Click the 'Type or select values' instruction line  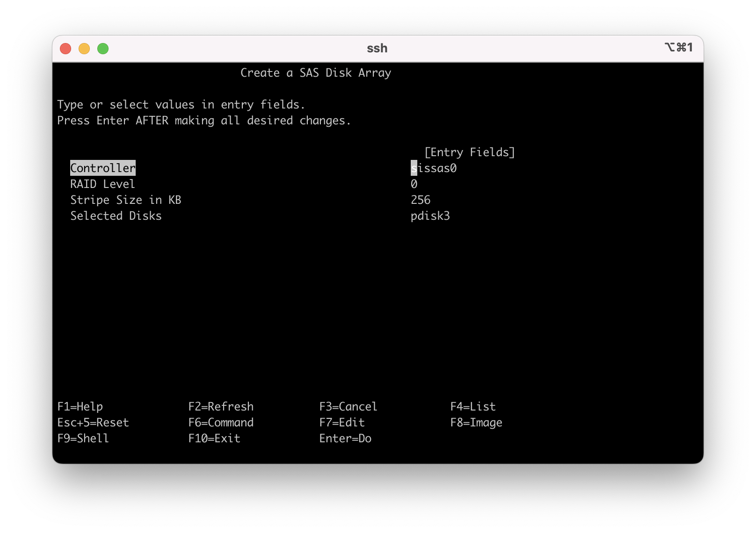(x=181, y=104)
